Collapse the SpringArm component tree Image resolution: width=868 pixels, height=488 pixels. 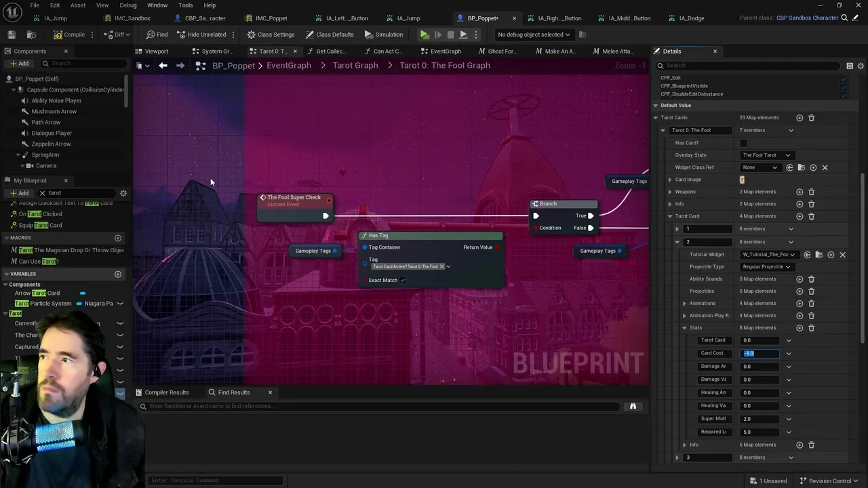(17, 155)
